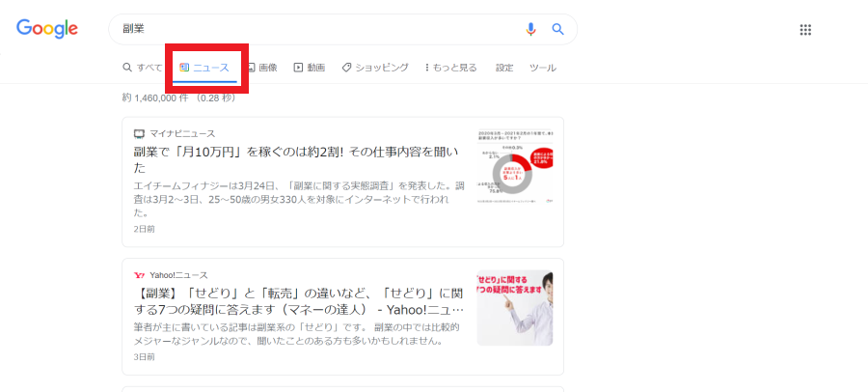Open the 設定 settings menu
868x392 pixels.
point(504,68)
